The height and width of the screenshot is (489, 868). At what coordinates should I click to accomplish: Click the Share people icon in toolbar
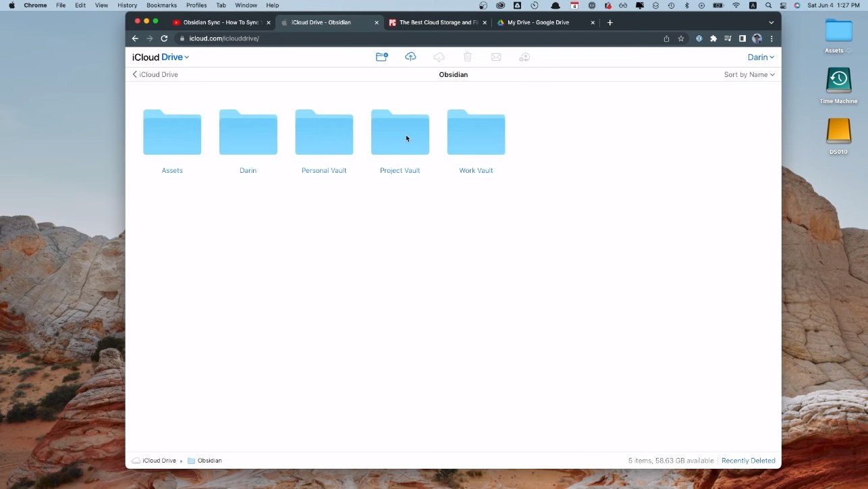[524, 57]
